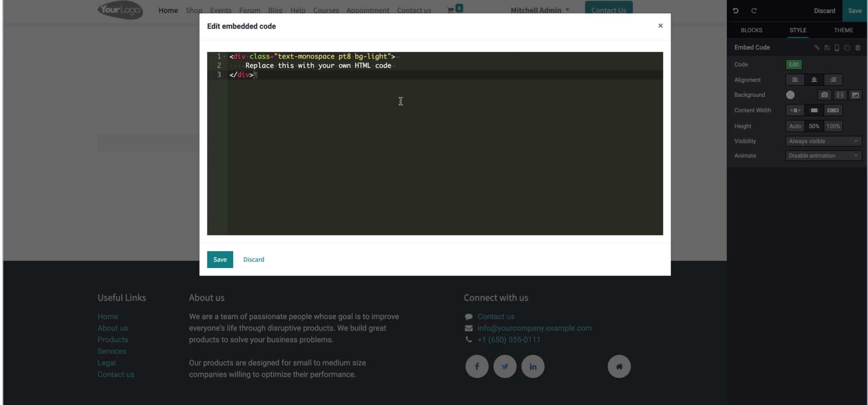Redo the last change
This screenshot has width=868, height=405.
754,11
